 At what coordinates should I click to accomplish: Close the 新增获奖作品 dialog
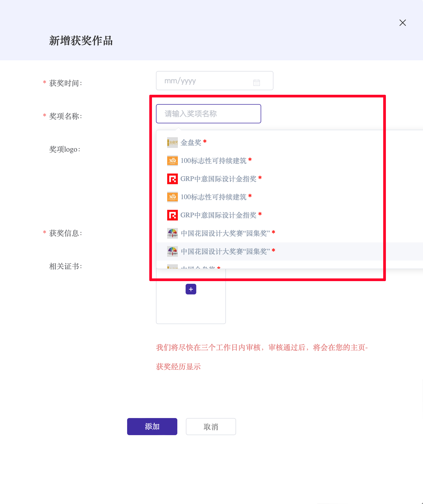pyautogui.click(x=402, y=23)
